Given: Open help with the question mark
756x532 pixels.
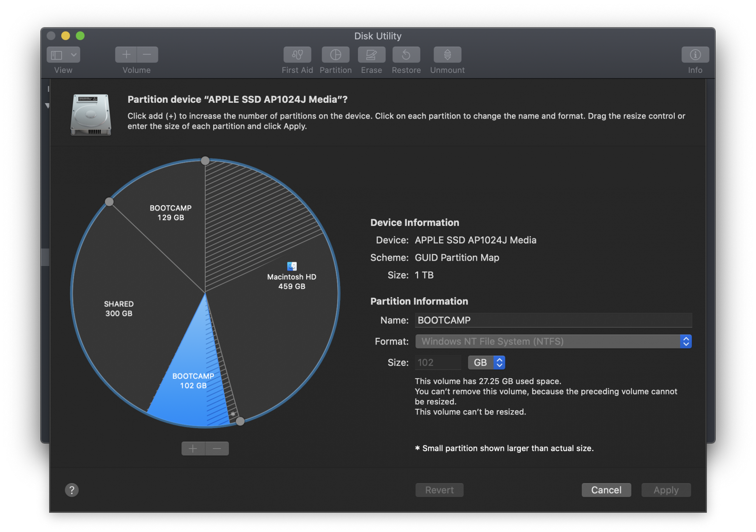Looking at the screenshot, I should coord(72,490).
